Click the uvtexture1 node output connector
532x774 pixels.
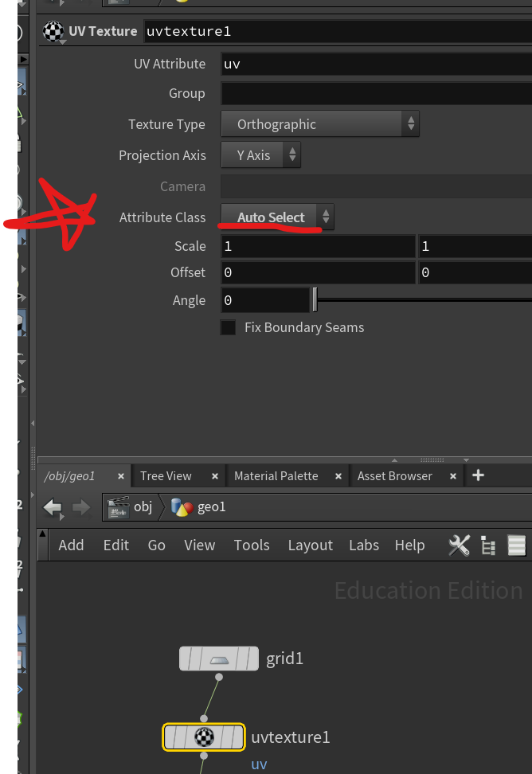point(204,756)
